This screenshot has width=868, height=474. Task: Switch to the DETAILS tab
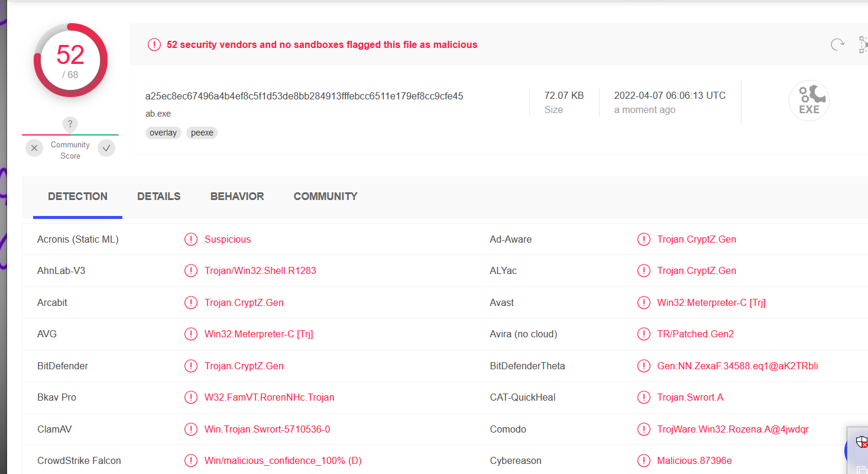click(x=159, y=196)
